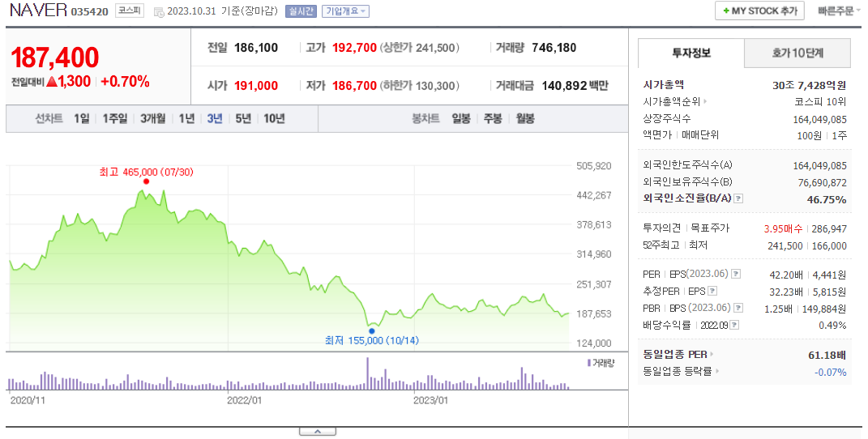This screenshot has width=868, height=439.
Task: Click the 442,267 price axis label
Action: click(x=594, y=195)
